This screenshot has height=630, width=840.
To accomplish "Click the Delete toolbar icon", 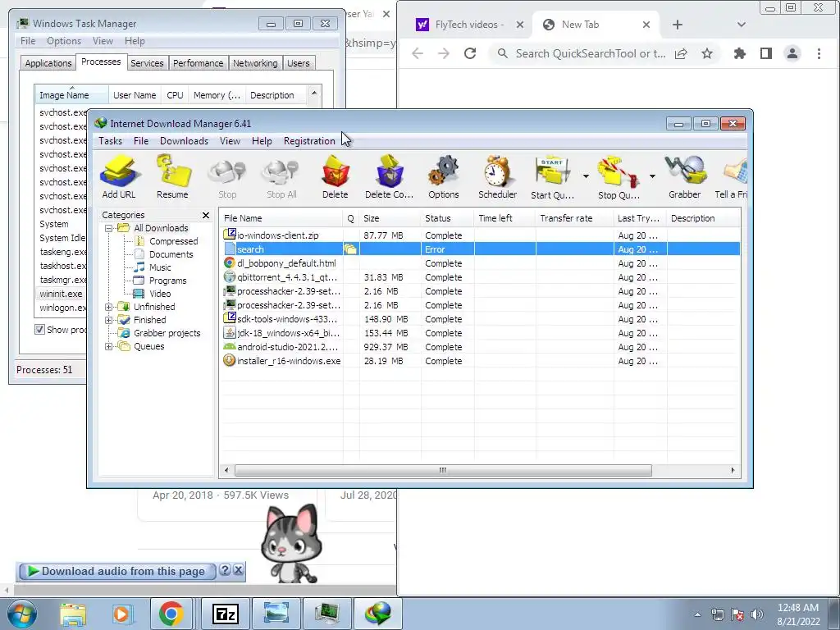I will pos(336,177).
